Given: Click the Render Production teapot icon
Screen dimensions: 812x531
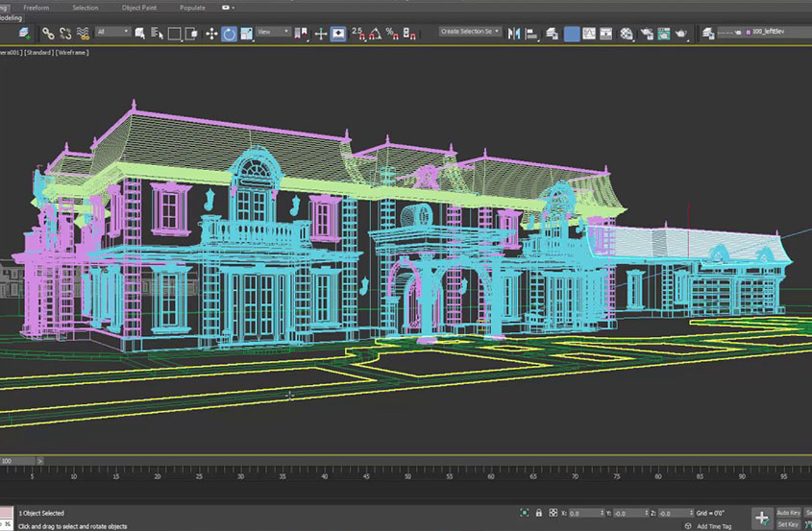Looking at the screenshot, I should point(681,35).
